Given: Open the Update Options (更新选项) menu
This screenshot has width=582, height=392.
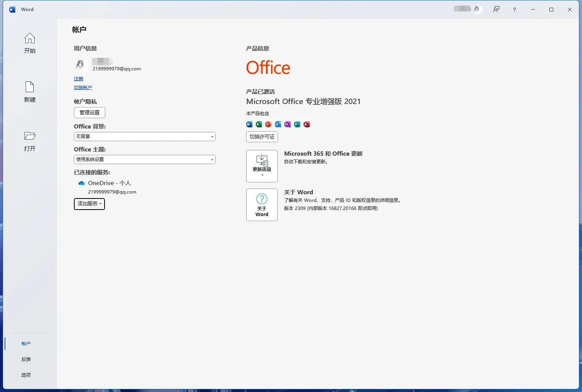Looking at the screenshot, I should click(262, 166).
